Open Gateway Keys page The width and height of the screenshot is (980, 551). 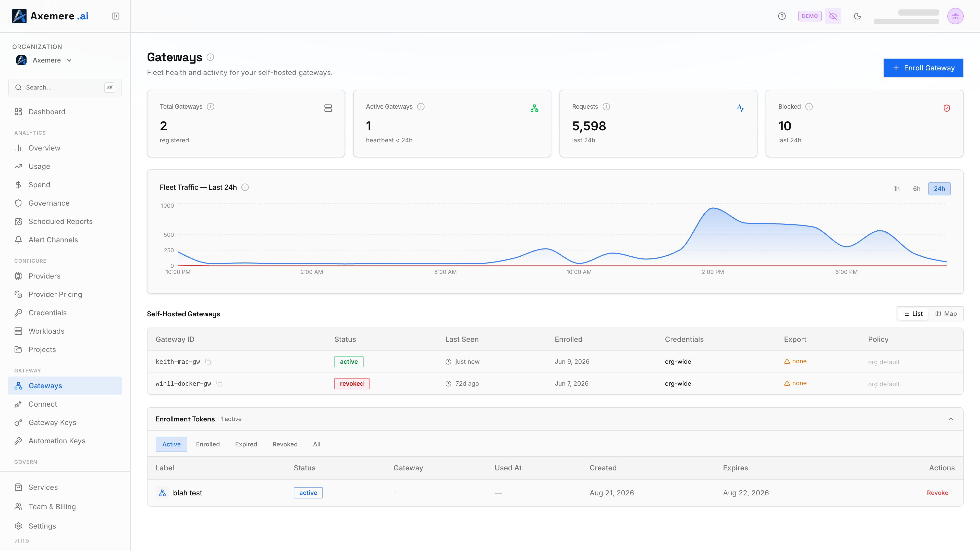(x=65, y=422)
